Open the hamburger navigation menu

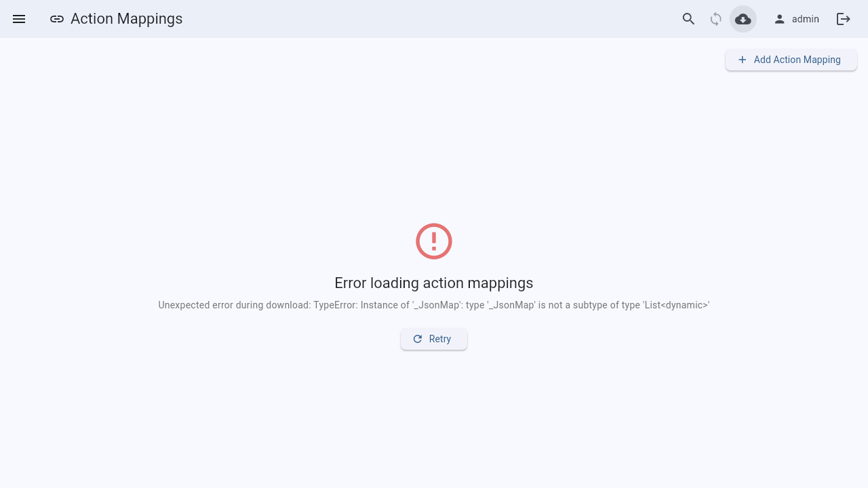[19, 19]
